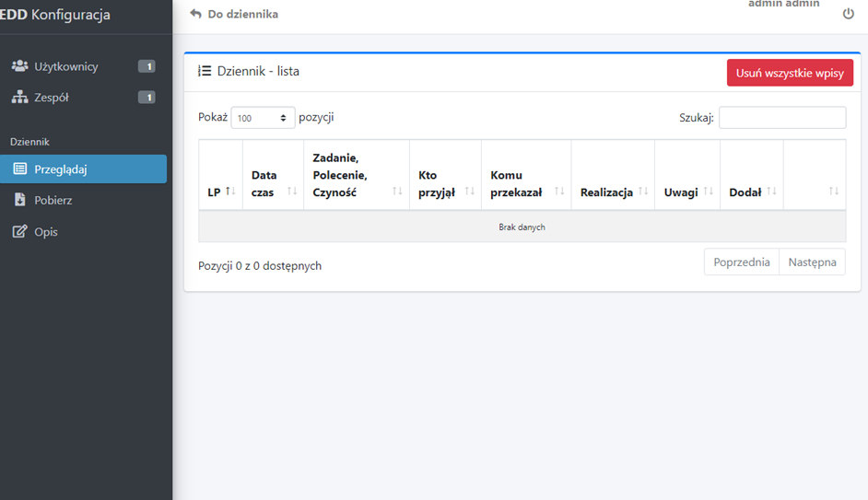
Task: Click the back arrow icon beside Do dziennika
Action: tap(195, 14)
